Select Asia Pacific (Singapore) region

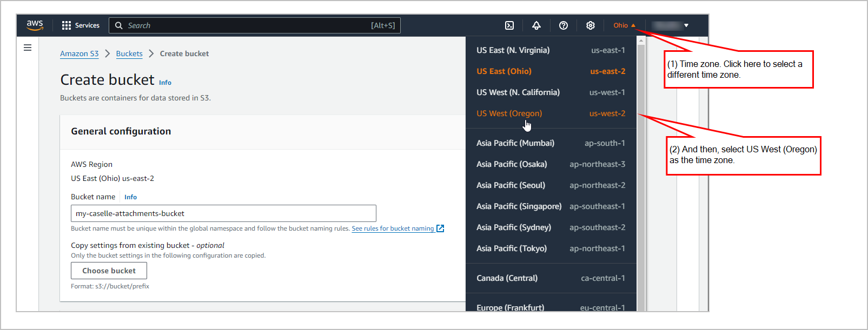(x=551, y=206)
